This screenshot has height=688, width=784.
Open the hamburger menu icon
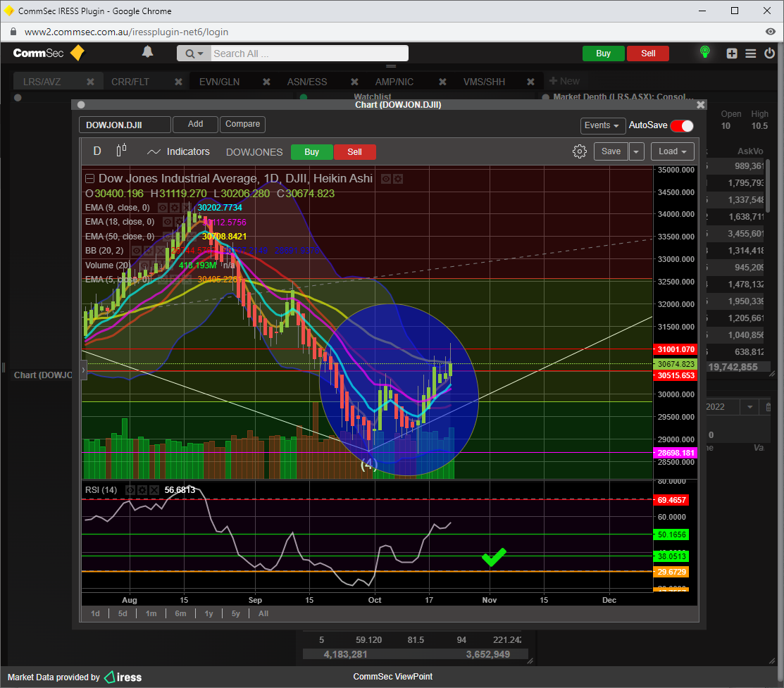point(750,54)
